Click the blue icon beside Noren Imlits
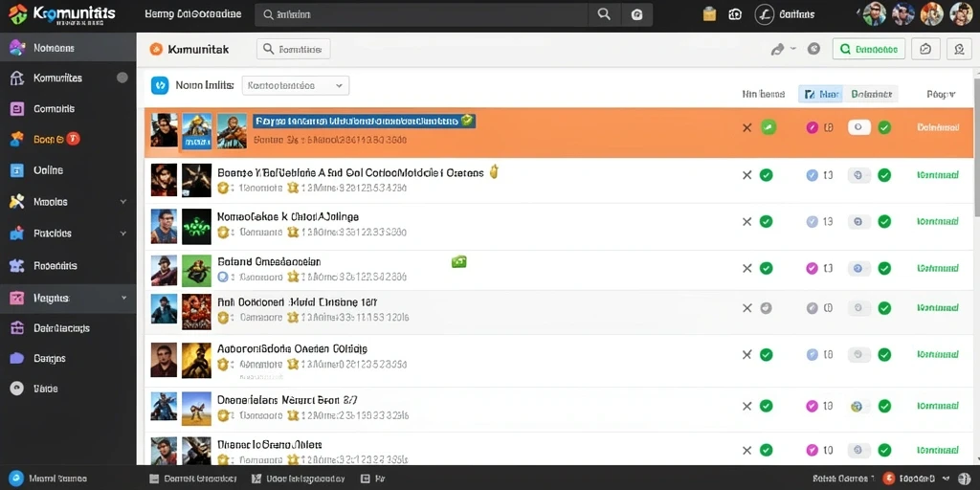Screen dimensions: 980x490 160,85
